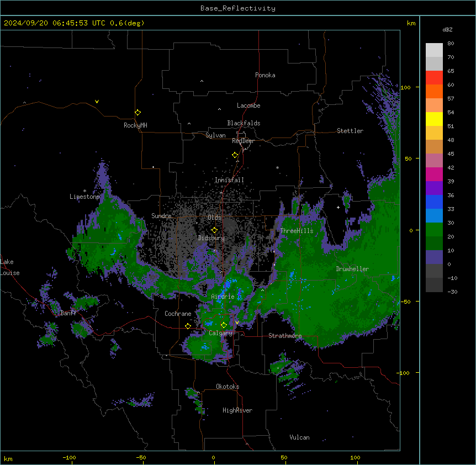The width and height of the screenshot is (476, 465).
Task: Click the Olds town label
Action: (214, 218)
